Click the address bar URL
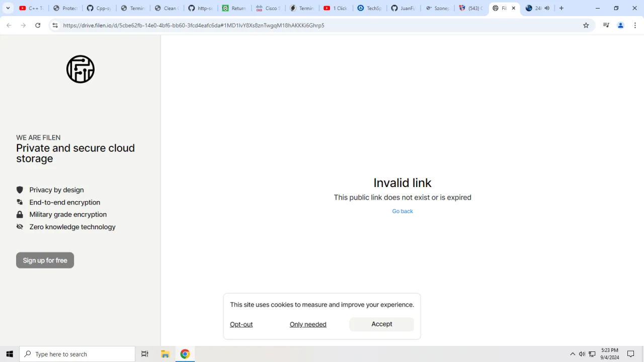The height and width of the screenshot is (362, 644). coord(194,25)
